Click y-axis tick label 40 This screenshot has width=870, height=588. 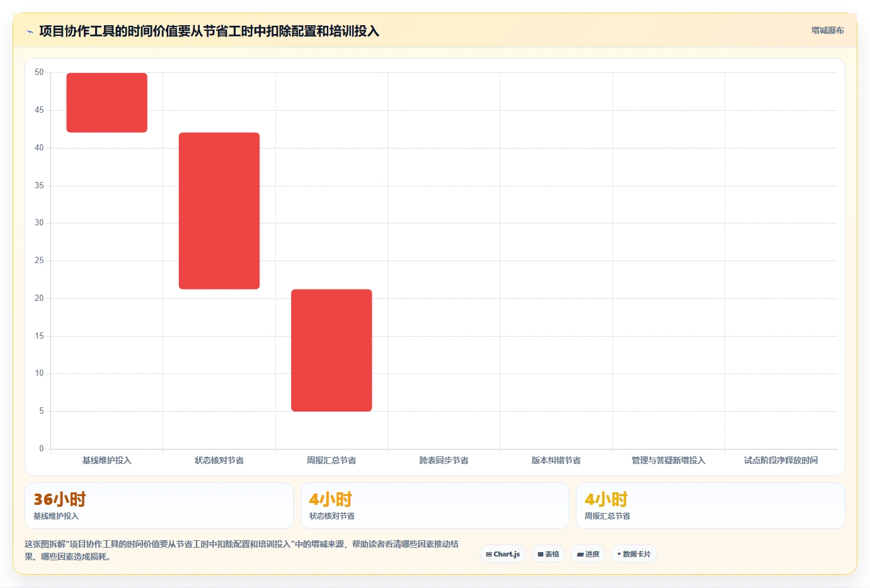point(39,148)
